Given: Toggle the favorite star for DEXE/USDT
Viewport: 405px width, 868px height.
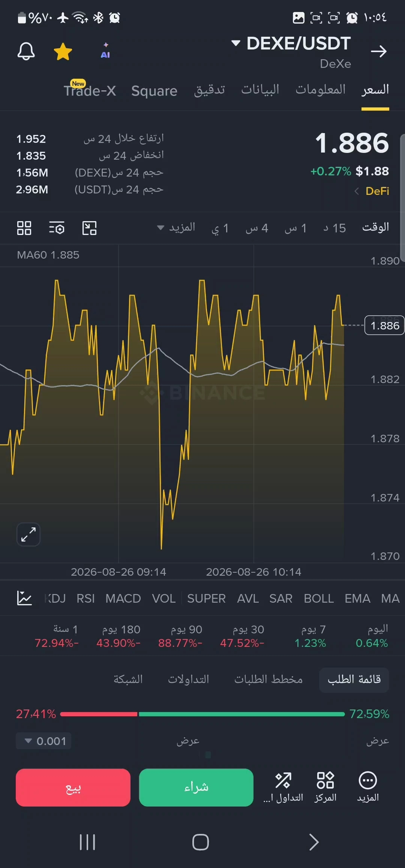Looking at the screenshot, I should pyautogui.click(x=63, y=51).
